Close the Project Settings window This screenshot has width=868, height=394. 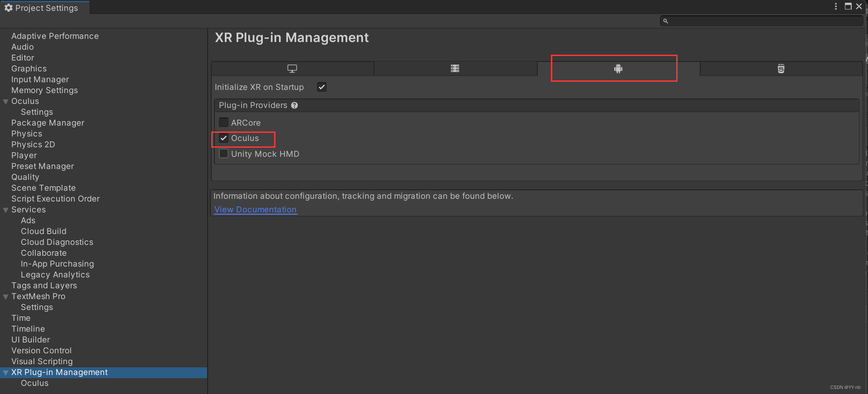859,6
